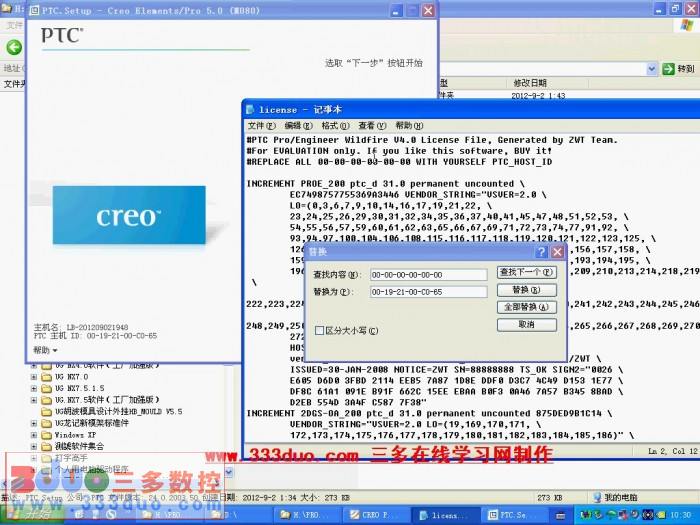The image size is (700, 525).
Task: Click the Notepad icon in the license title bar
Action: pos(250,109)
